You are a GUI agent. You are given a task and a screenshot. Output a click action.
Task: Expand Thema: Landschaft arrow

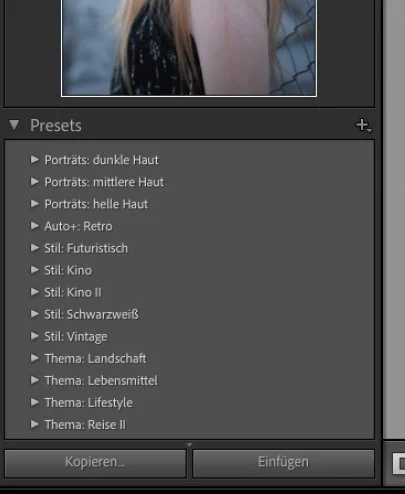coord(35,358)
